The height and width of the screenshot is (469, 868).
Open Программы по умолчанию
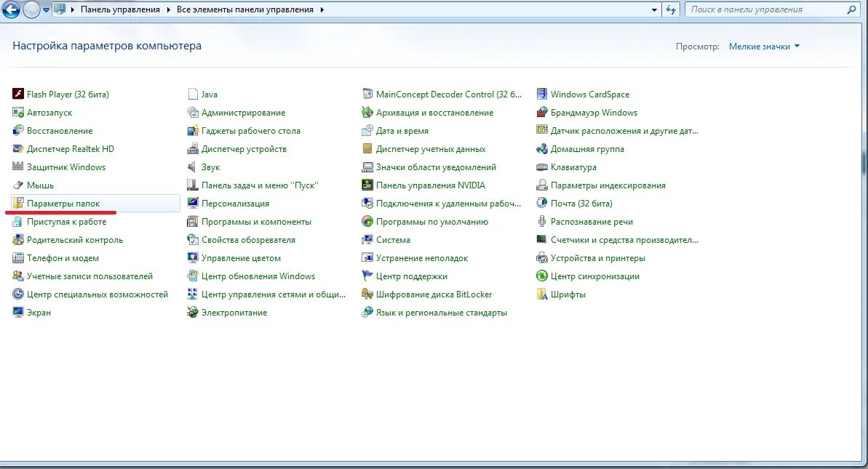click(x=431, y=222)
